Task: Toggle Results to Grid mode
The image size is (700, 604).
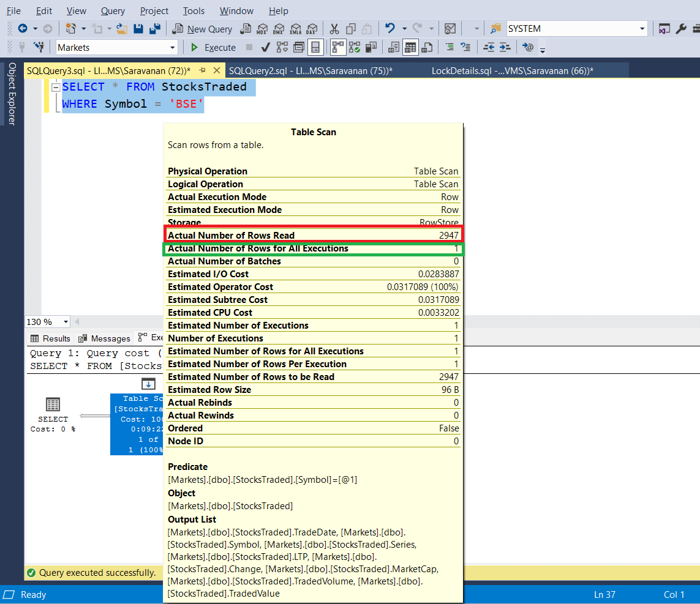Action: pyautogui.click(x=410, y=47)
